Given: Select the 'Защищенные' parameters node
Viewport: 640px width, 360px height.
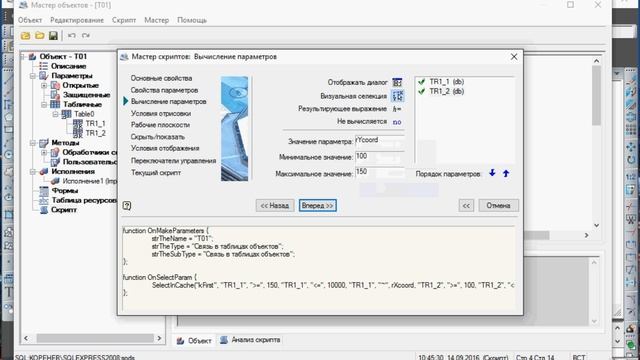Looking at the screenshot, I should tap(86, 95).
